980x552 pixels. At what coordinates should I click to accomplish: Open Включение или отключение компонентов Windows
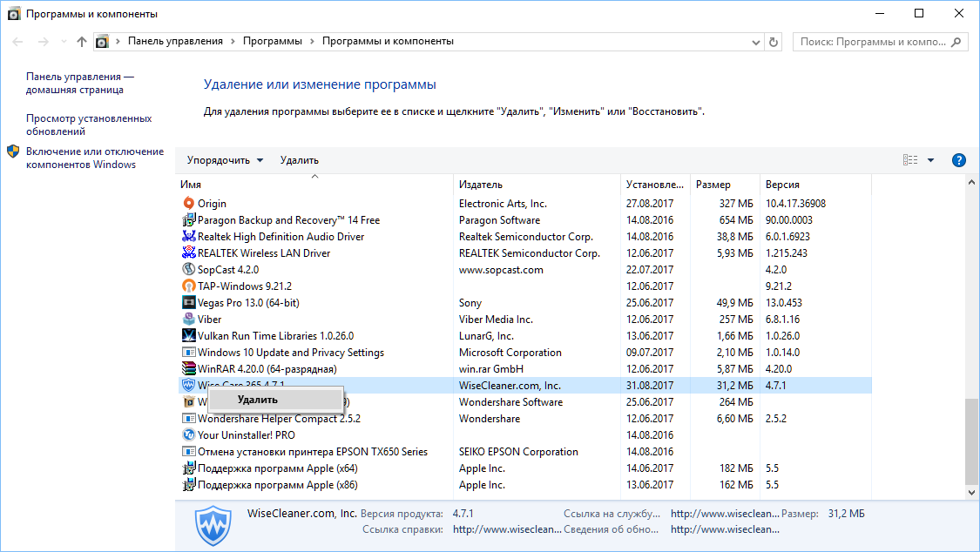[x=94, y=158]
